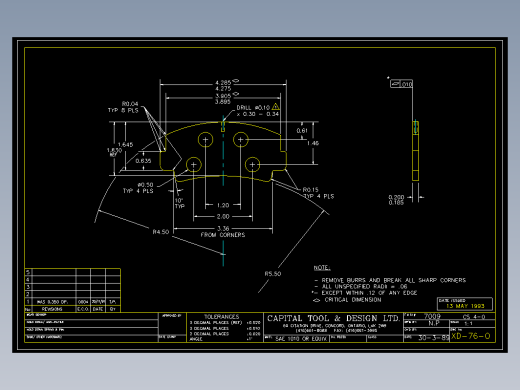Screen dimensions: 520x390
Task: Select the 3.905 dimension value
Action: pyautogui.click(x=223, y=96)
